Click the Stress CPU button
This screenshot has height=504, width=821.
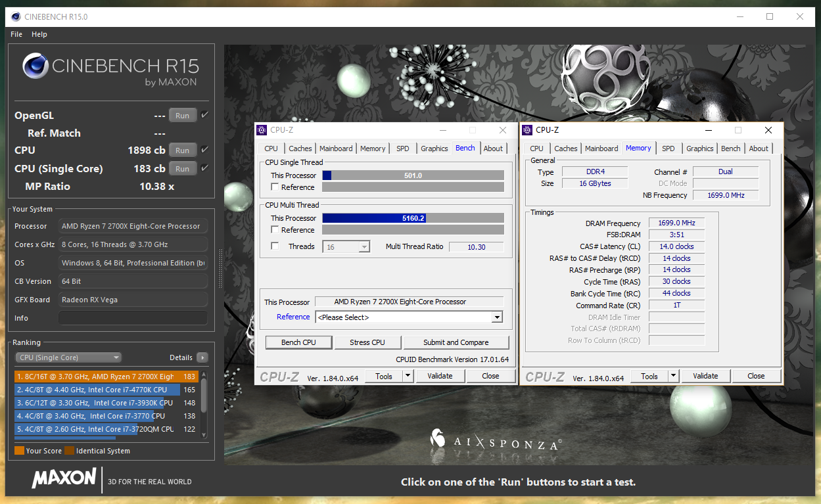tap(367, 342)
